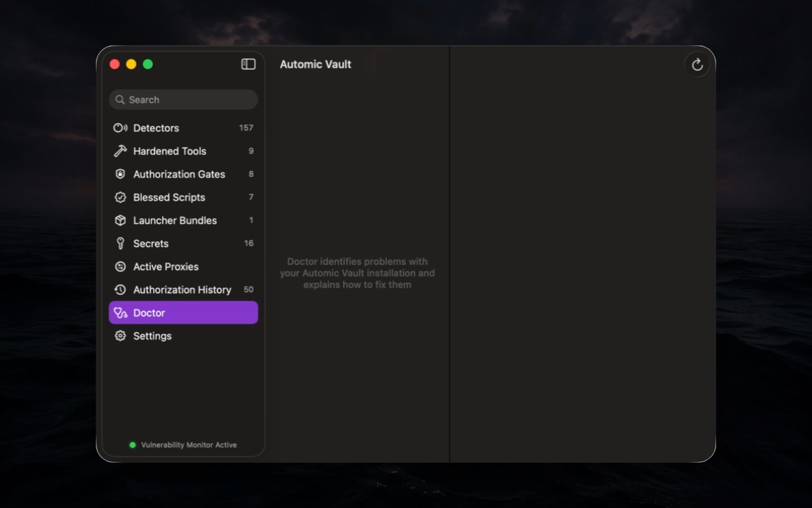812x508 pixels.
Task: Click the Launcher Bundles count 1
Action: [x=251, y=221]
